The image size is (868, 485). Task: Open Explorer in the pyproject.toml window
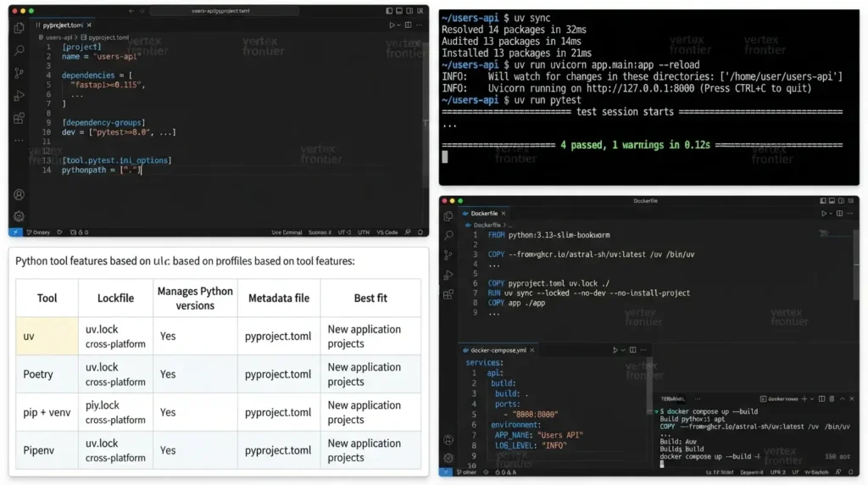click(19, 28)
